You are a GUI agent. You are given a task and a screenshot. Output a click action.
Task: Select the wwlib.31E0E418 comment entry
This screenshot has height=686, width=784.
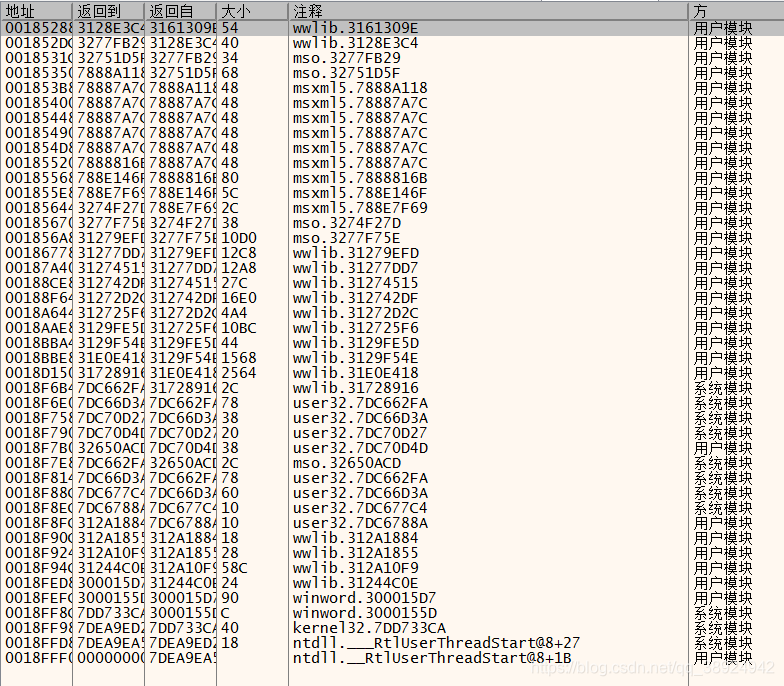[x=356, y=373]
